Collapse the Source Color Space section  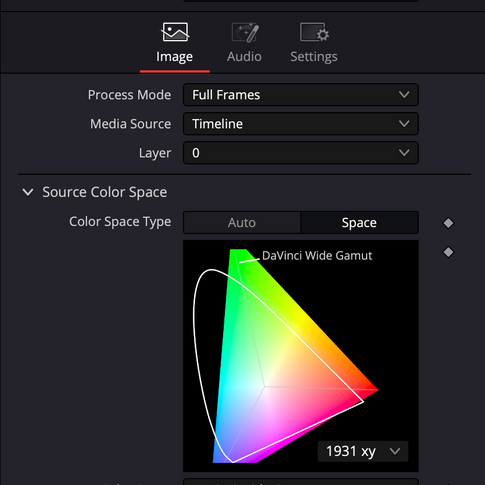click(28, 192)
